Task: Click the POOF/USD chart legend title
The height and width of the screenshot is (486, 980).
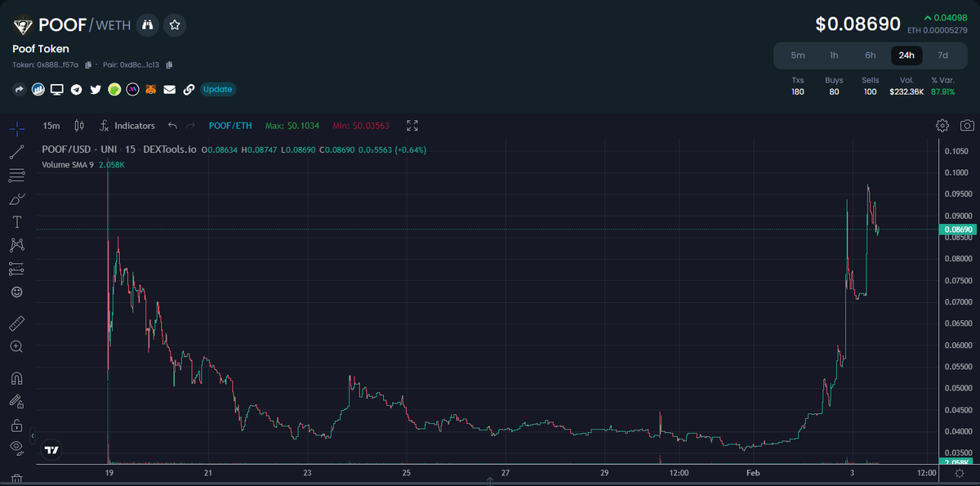Action: click(x=119, y=150)
